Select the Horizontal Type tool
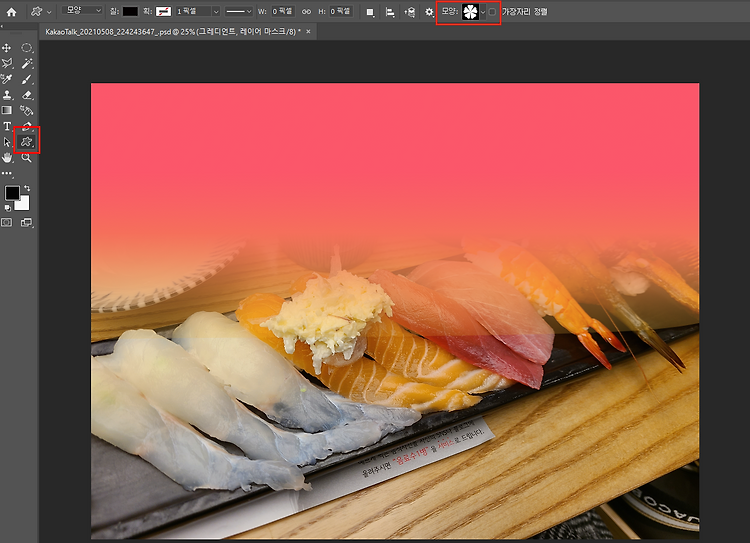The image size is (750, 543). (7, 126)
